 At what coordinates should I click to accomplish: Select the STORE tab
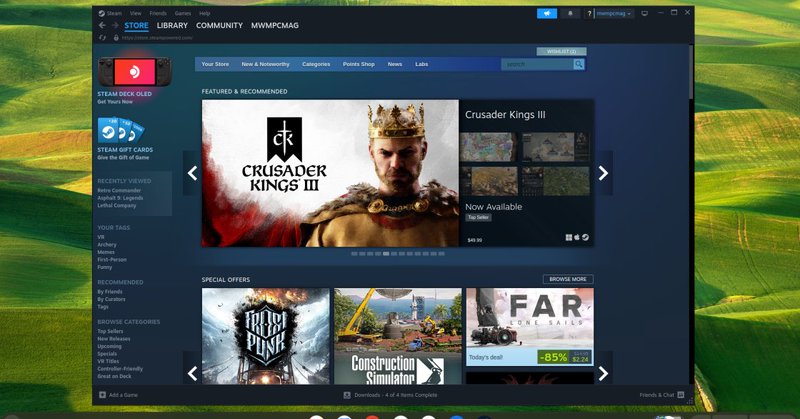point(136,26)
